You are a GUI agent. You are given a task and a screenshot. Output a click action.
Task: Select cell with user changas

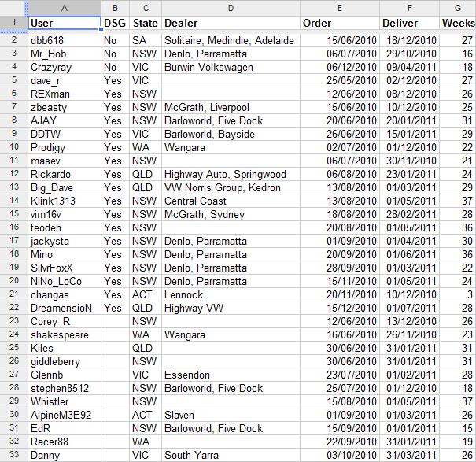[x=65, y=294]
